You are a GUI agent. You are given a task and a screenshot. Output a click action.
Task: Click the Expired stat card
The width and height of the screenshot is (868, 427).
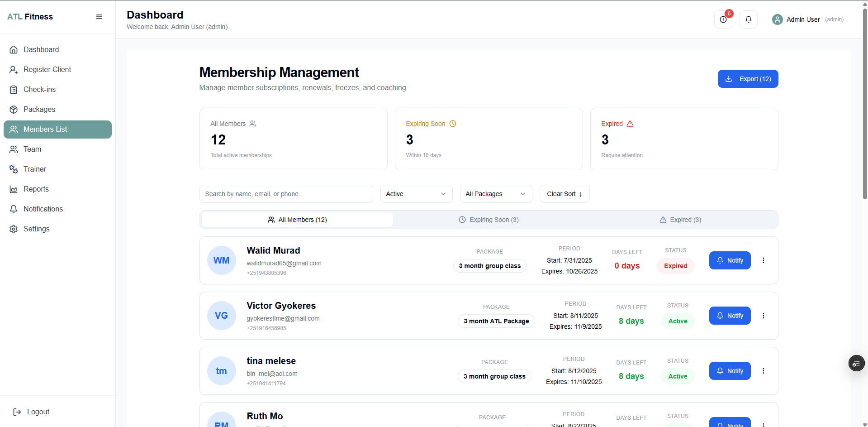(x=684, y=139)
